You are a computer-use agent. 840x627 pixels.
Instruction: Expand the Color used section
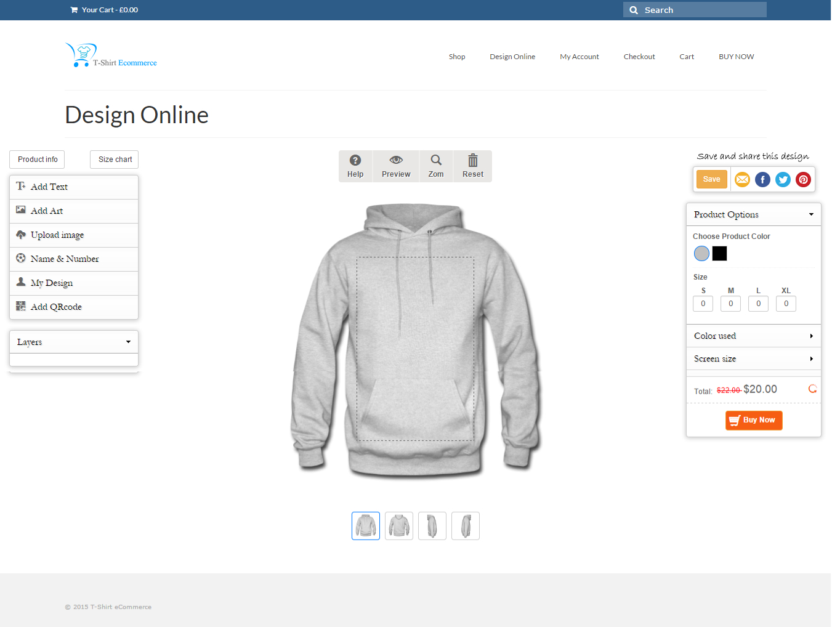[754, 336]
